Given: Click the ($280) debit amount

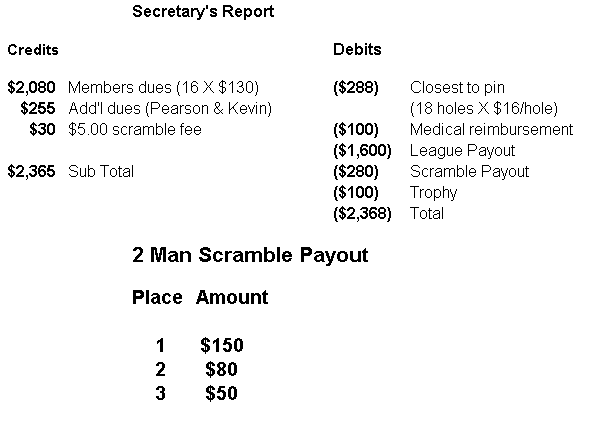Looking at the screenshot, I should [355, 171].
